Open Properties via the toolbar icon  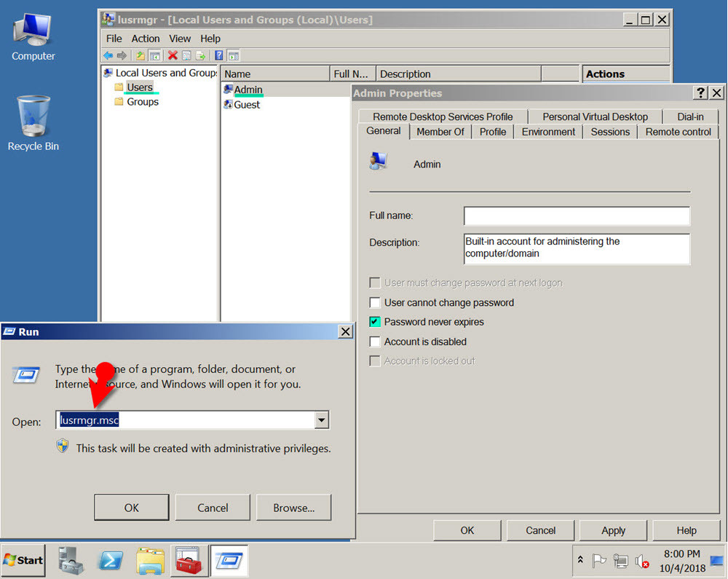(x=186, y=56)
